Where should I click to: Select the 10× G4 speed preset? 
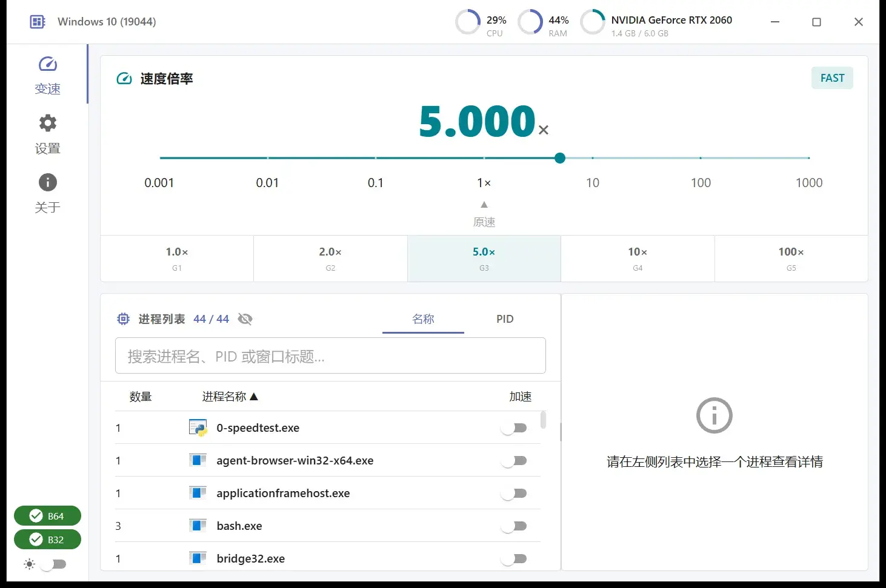[638, 259]
